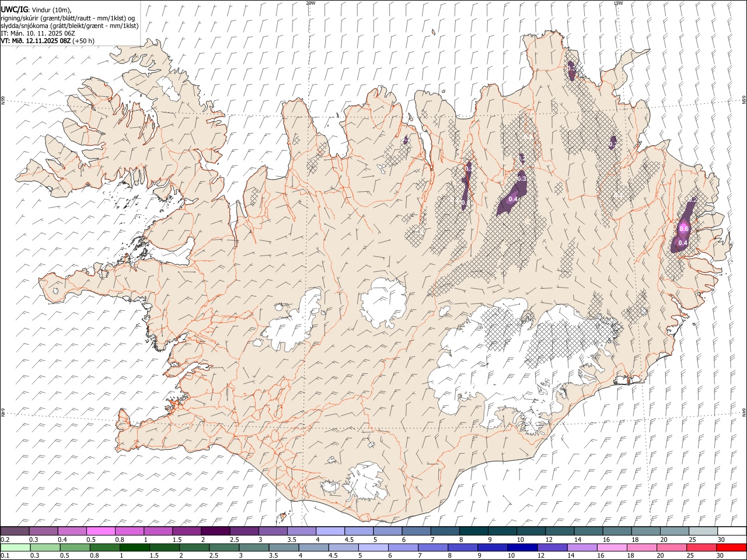Click the 'IT: Mán. 10. 11. 2025 06Z' line
This screenshot has width=747, height=560.
pyautogui.click(x=38, y=33)
